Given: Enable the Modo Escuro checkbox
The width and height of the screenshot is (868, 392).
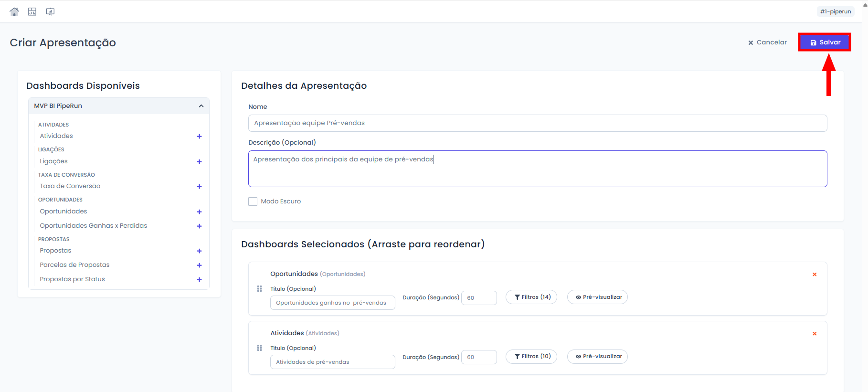Looking at the screenshot, I should click(253, 201).
